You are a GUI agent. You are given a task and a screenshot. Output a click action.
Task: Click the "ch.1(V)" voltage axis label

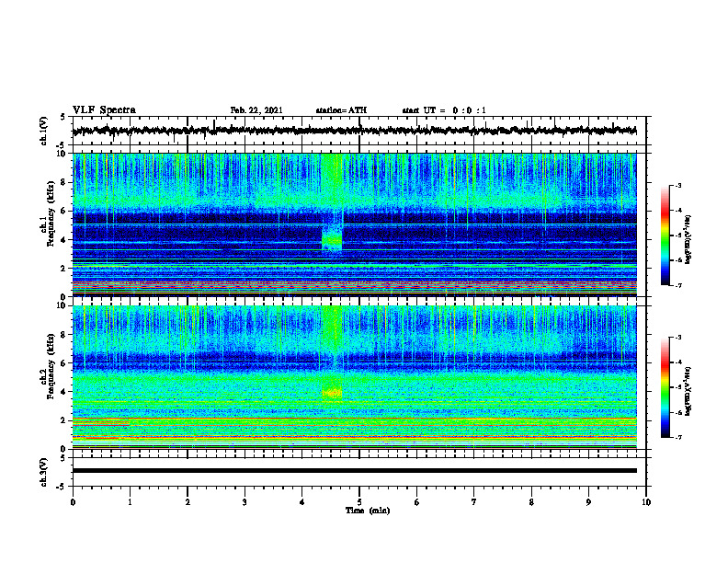point(44,131)
